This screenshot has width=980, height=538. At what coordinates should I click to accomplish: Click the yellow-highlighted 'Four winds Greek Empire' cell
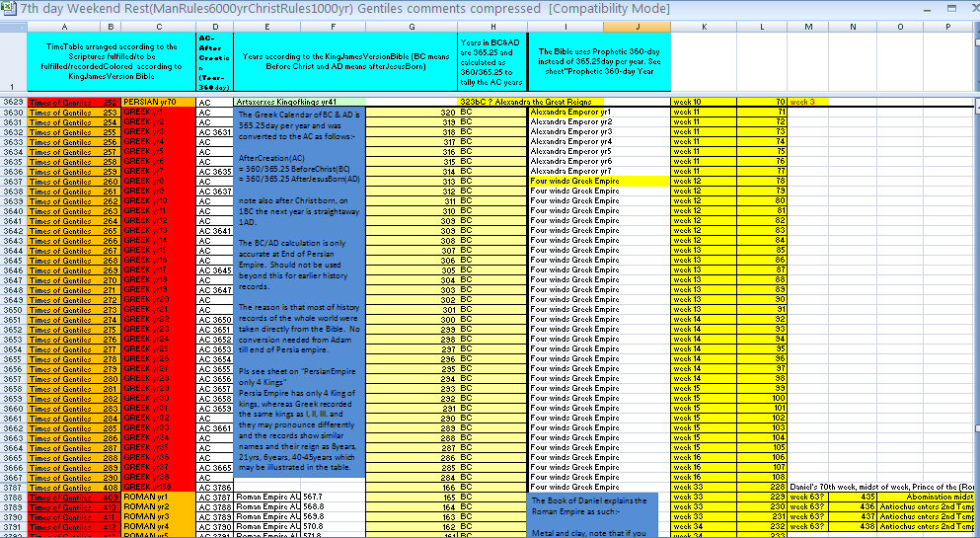point(599,182)
